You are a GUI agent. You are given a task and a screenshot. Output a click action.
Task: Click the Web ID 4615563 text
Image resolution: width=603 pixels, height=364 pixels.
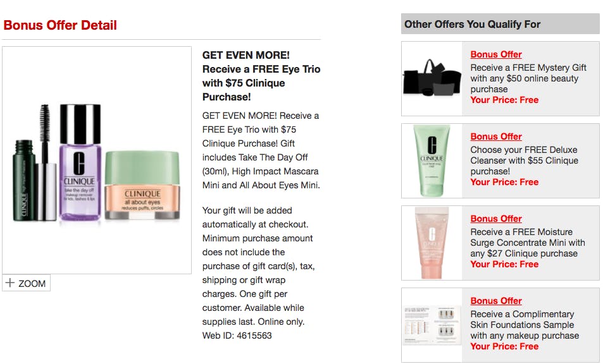(x=237, y=336)
